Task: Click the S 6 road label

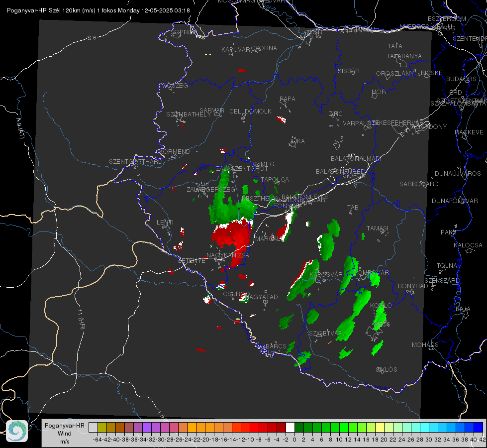Action: point(92,38)
